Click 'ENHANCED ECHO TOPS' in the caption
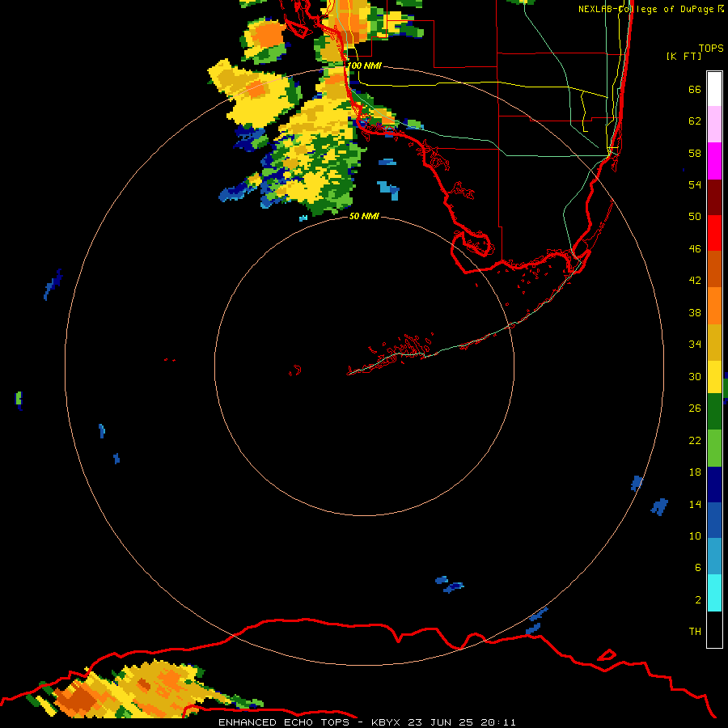 [x=284, y=722]
